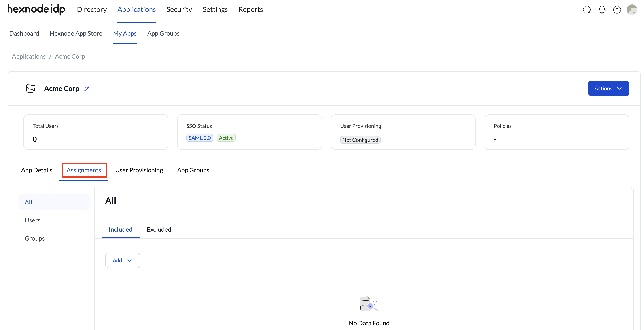
Task: Switch to the Dashboard sub-tab
Action: [x=24, y=33]
